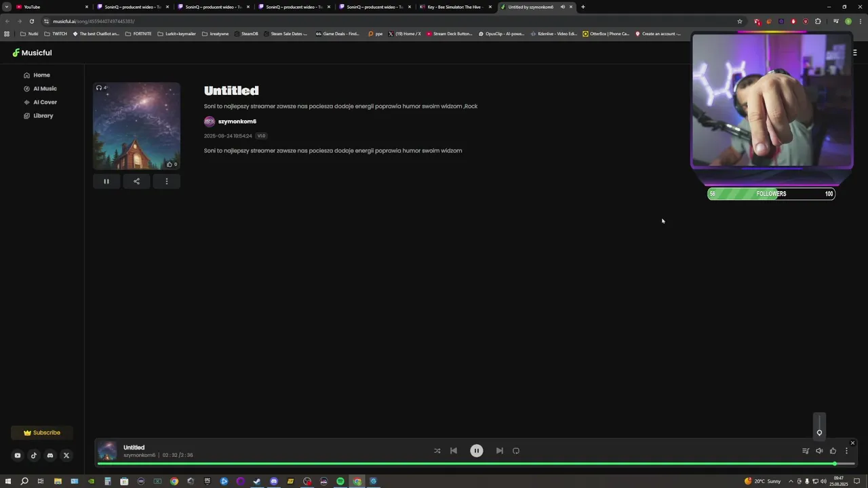Toggle repeat mode in the bottom player

click(516, 451)
